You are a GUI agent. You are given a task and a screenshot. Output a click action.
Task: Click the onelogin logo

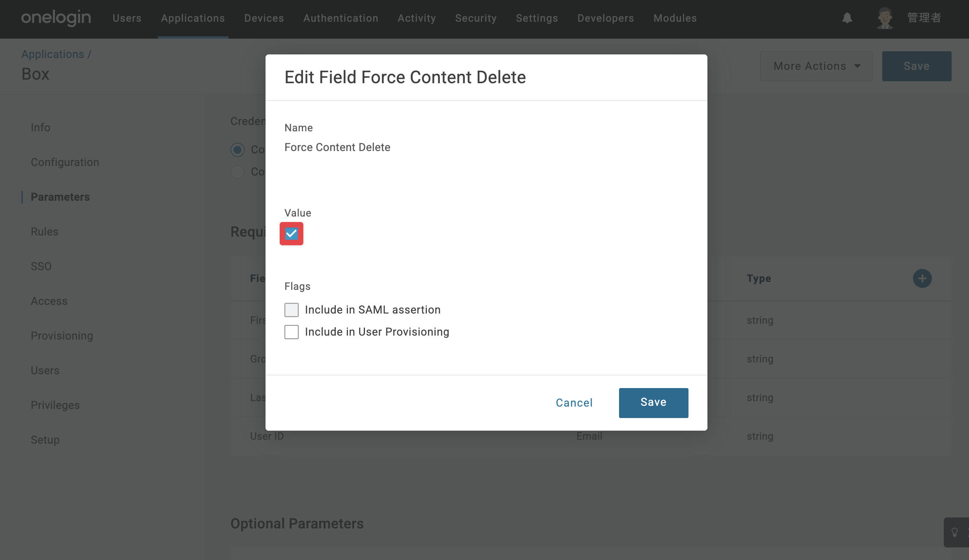coord(56,18)
